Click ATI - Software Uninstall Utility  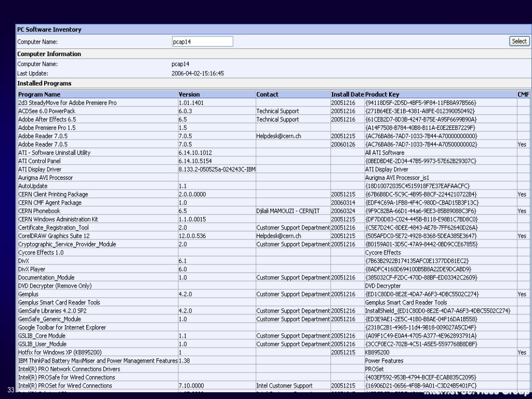[x=54, y=153]
